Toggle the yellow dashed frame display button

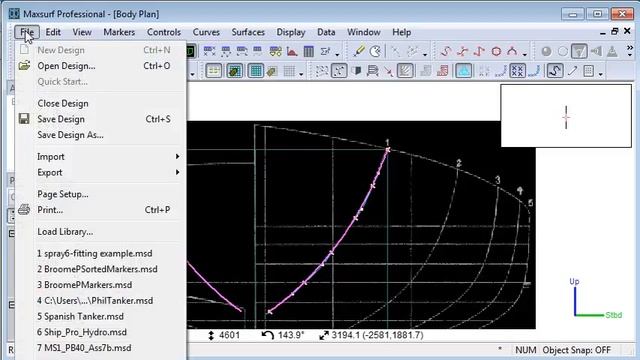pyautogui.click(x=214, y=71)
